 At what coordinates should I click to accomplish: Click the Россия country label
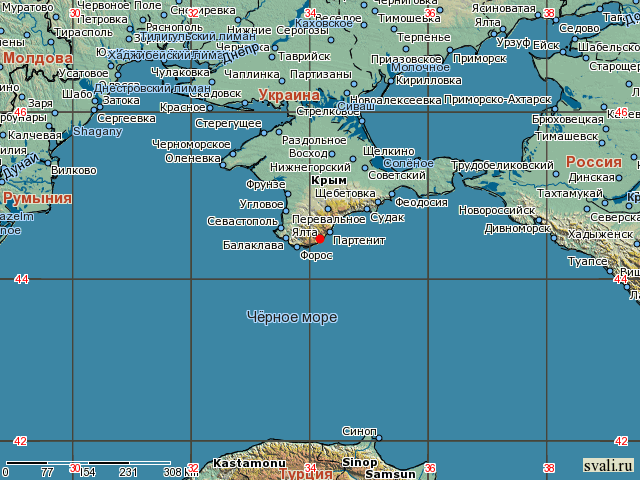594,162
